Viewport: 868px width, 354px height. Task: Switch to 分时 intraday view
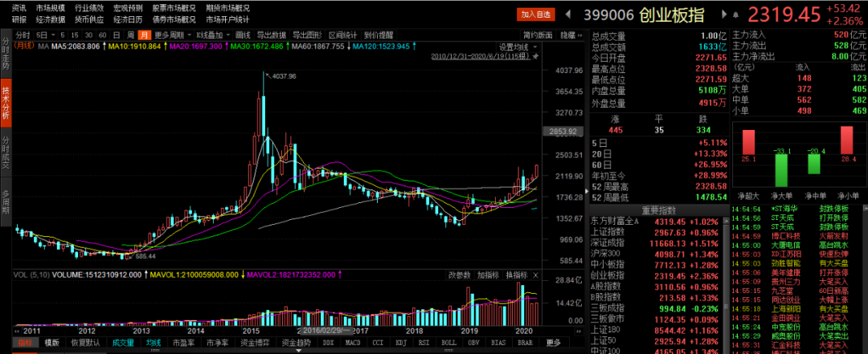pos(23,35)
